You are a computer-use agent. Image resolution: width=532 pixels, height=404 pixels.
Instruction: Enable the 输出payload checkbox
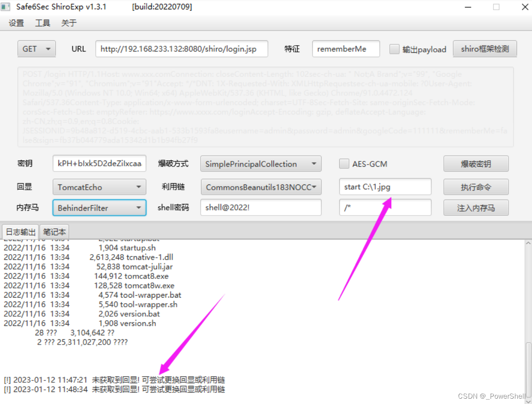394,49
